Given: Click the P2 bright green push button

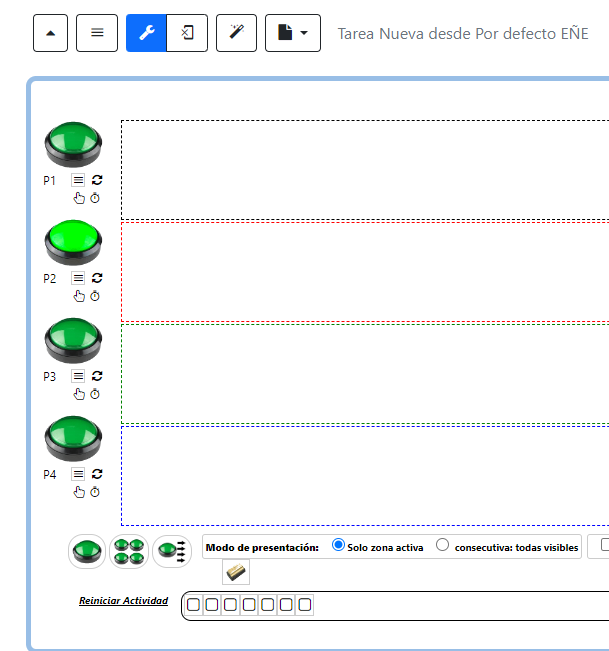Looking at the screenshot, I should pyautogui.click(x=73, y=242).
